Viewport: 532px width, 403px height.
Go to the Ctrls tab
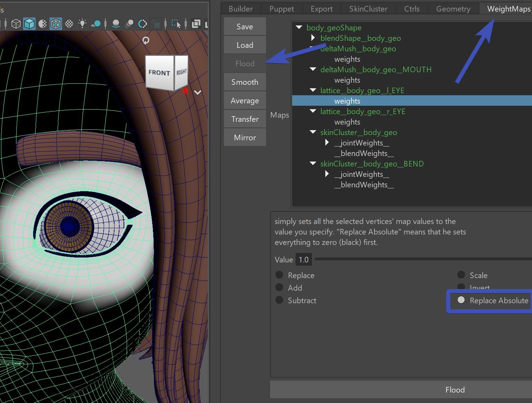pyautogui.click(x=412, y=9)
